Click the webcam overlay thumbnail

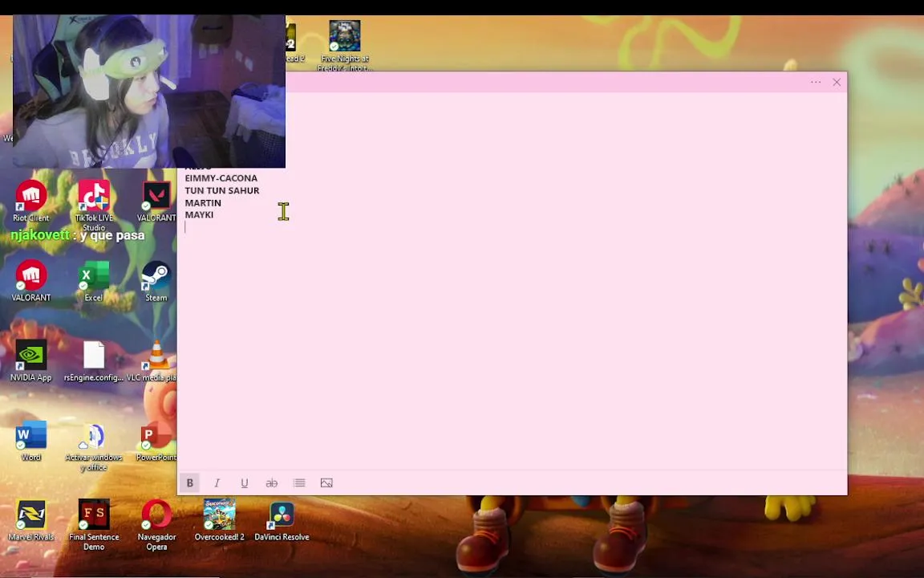[x=149, y=92]
